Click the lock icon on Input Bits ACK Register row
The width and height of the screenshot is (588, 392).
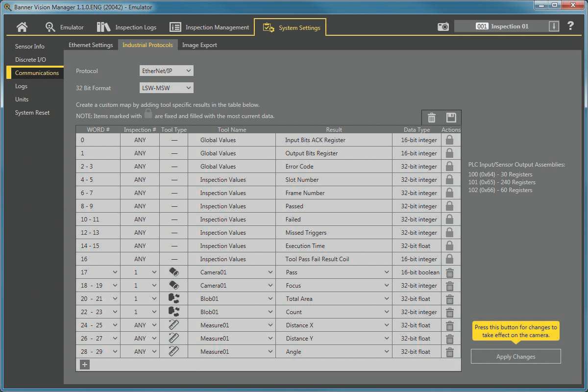pos(450,140)
